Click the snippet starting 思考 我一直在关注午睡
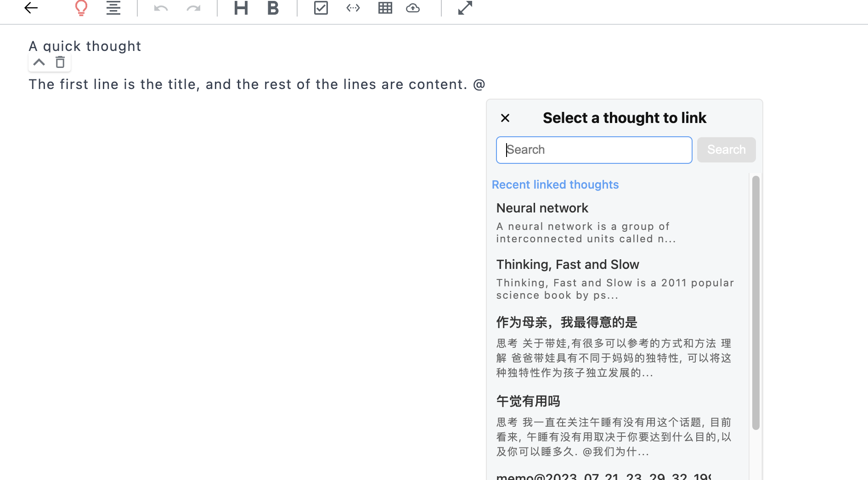The image size is (868, 480). click(x=614, y=437)
